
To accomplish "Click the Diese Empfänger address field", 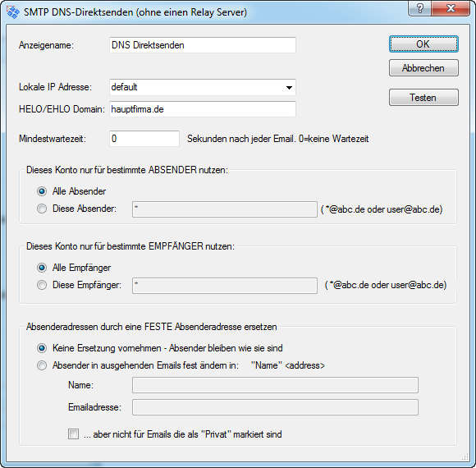I will pyautogui.click(x=225, y=286).
